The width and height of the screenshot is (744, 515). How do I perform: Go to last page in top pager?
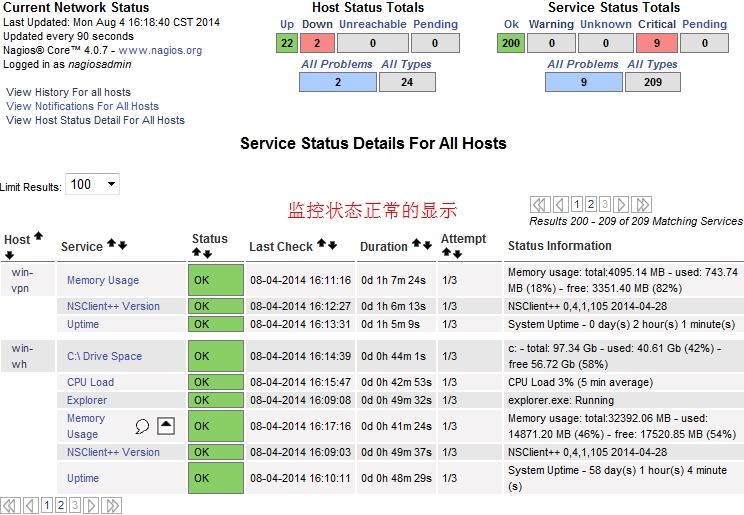[x=642, y=205]
